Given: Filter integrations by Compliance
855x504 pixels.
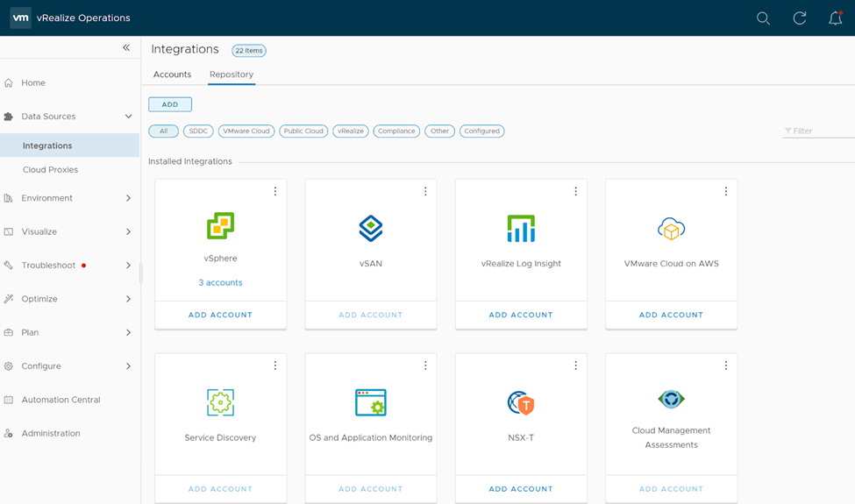Looking at the screenshot, I should click(x=396, y=131).
